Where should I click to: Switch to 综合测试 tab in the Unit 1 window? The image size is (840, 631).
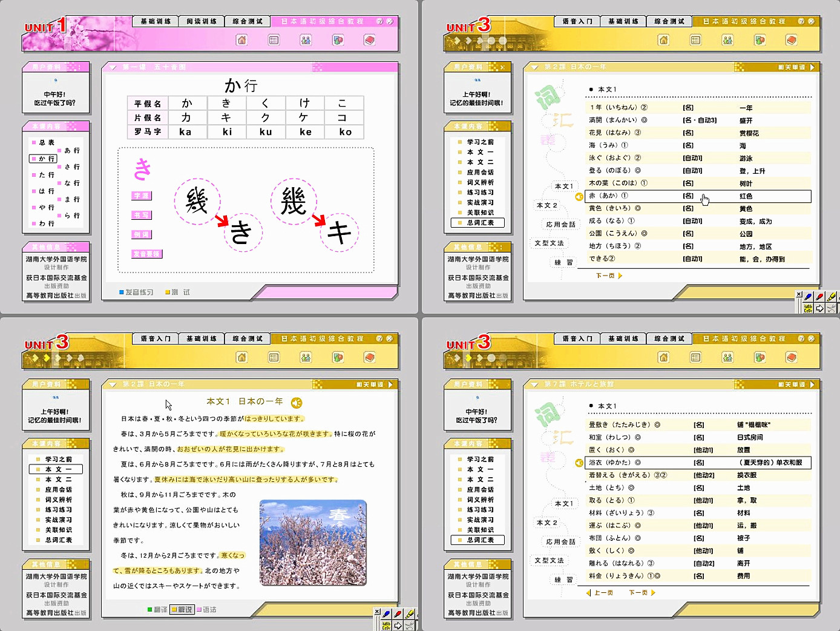[248, 21]
